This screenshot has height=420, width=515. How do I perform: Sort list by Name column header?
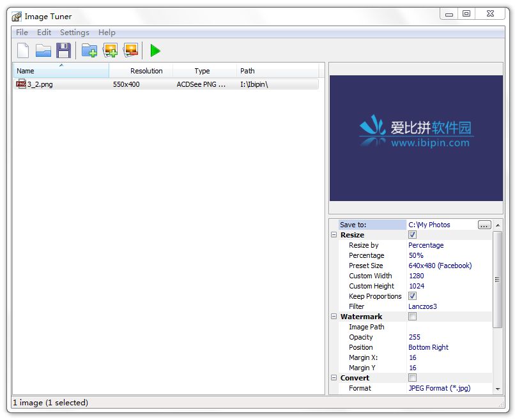point(61,71)
